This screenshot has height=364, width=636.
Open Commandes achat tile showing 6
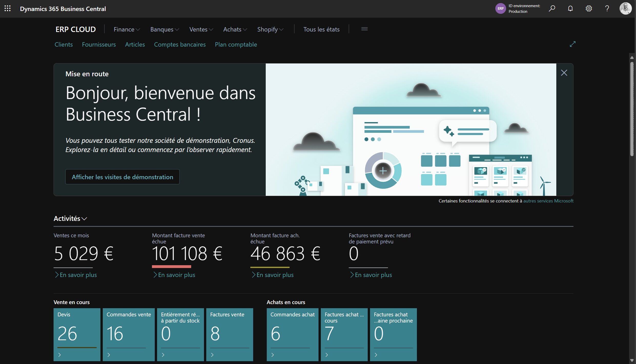tap(292, 335)
